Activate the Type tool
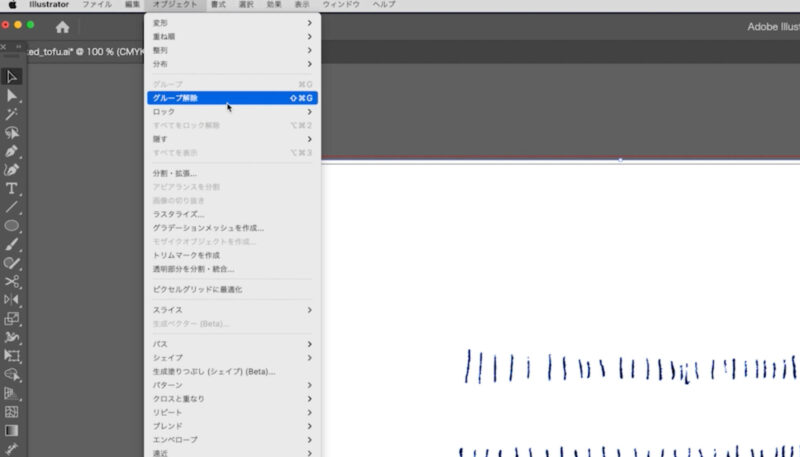This screenshot has height=457, width=800. [12, 188]
